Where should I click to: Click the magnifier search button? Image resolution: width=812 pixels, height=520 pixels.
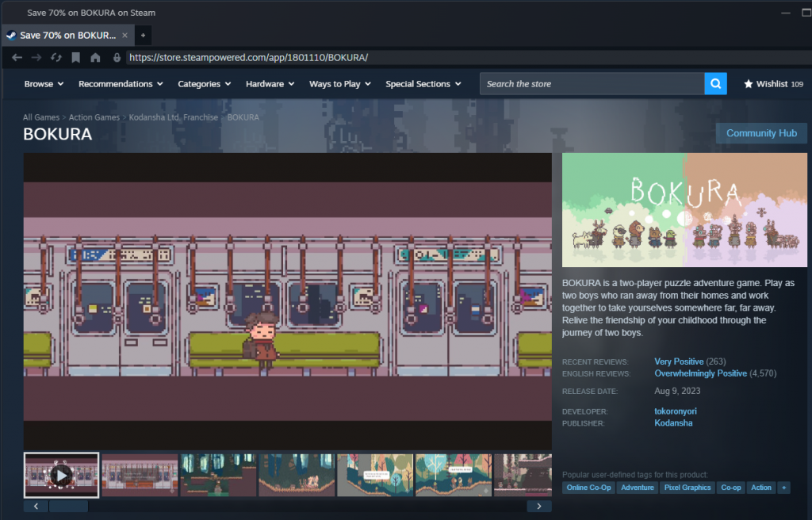click(716, 84)
